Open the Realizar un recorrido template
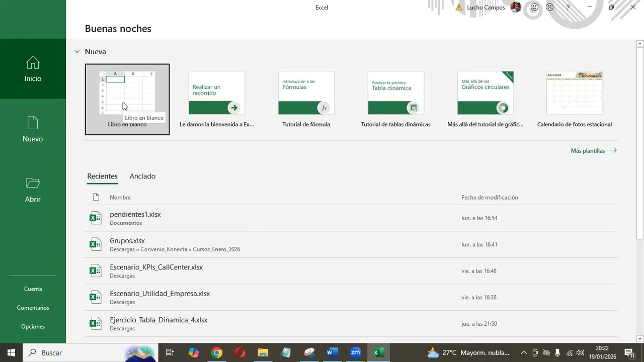The image size is (644, 362). (x=217, y=99)
